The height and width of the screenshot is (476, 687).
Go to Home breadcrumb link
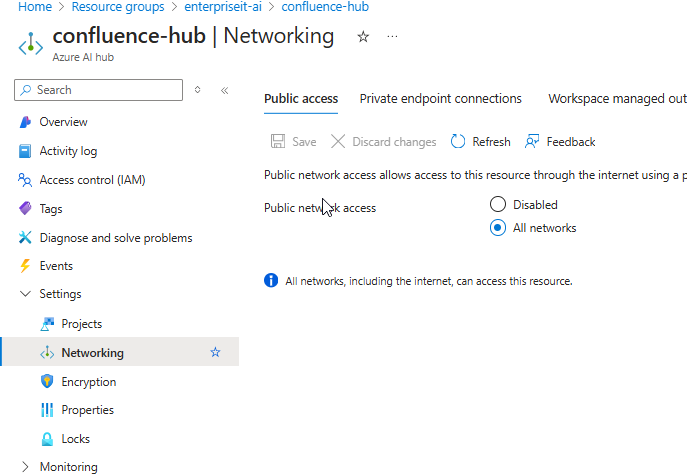point(35,7)
